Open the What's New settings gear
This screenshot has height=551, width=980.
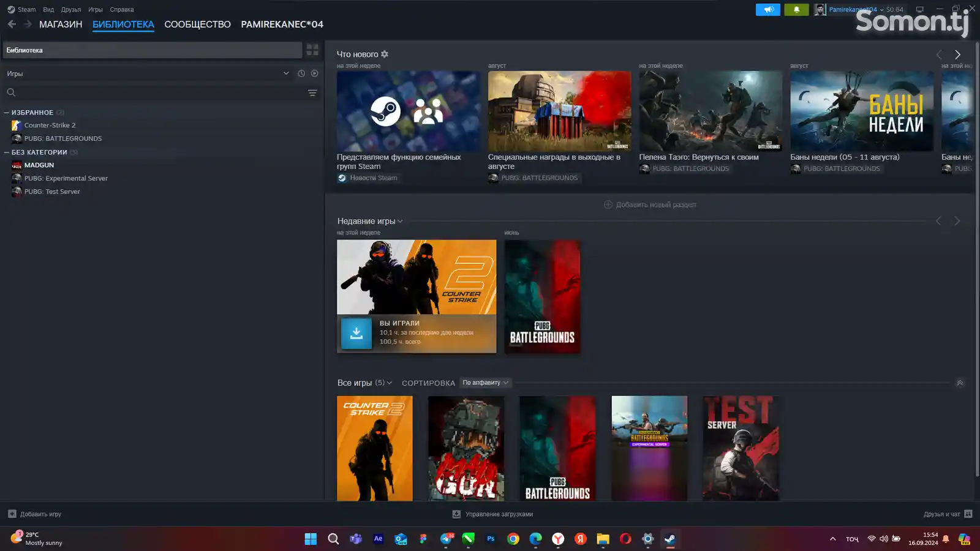(385, 54)
